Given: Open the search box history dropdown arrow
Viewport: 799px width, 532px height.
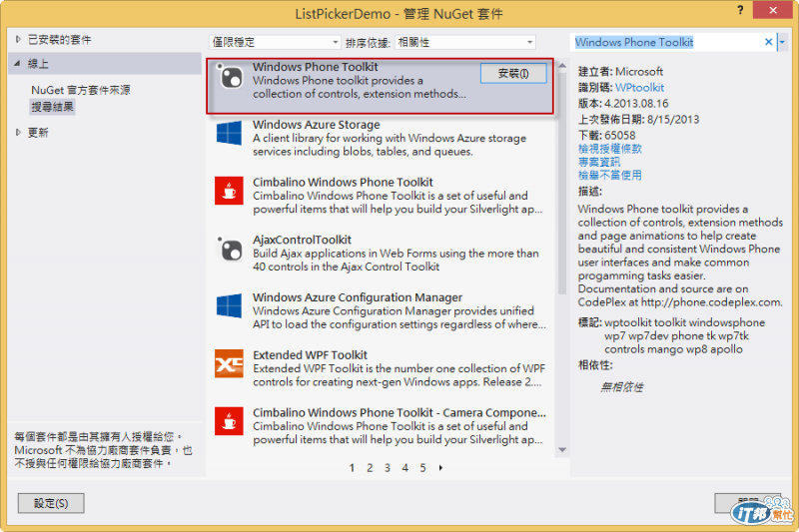Looking at the screenshot, I should pyautogui.click(x=782, y=42).
